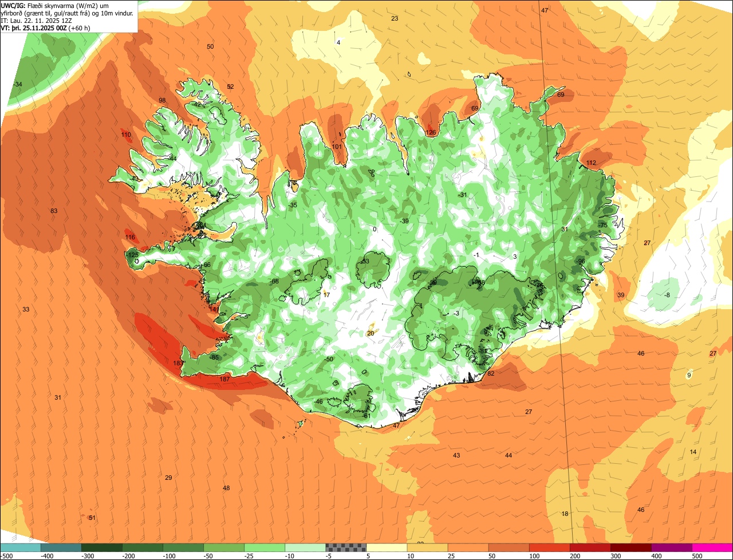This screenshot has height=560, width=733.
Task: Click the legend label '400'
Action: tap(656, 556)
